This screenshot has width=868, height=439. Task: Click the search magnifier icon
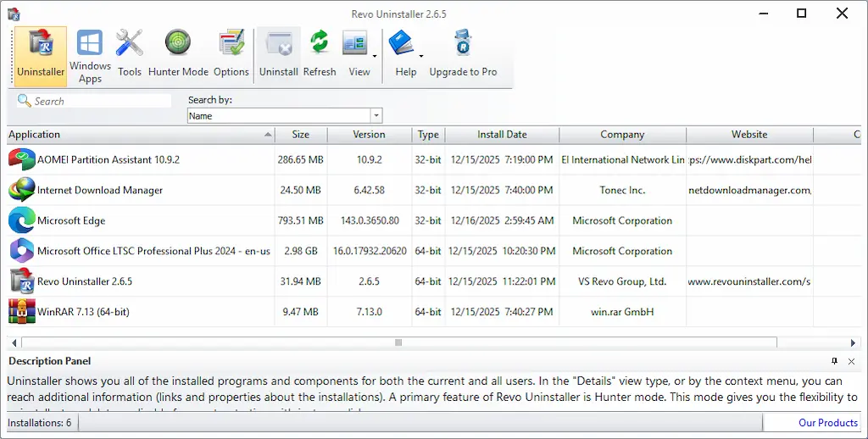25,101
